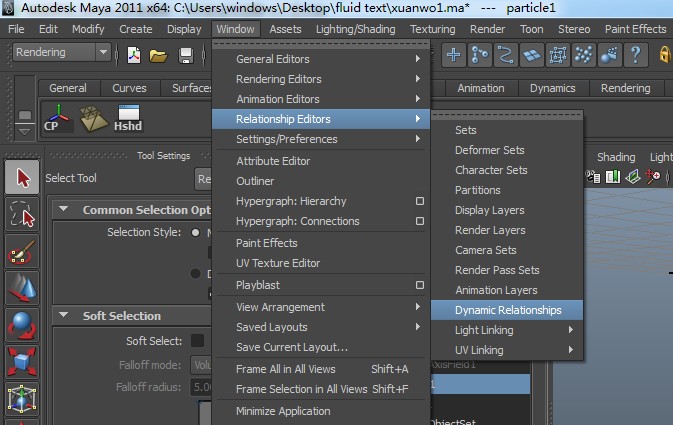Switch to the Curves shelf tab
This screenshot has width=673, height=425.
point(129,88)
